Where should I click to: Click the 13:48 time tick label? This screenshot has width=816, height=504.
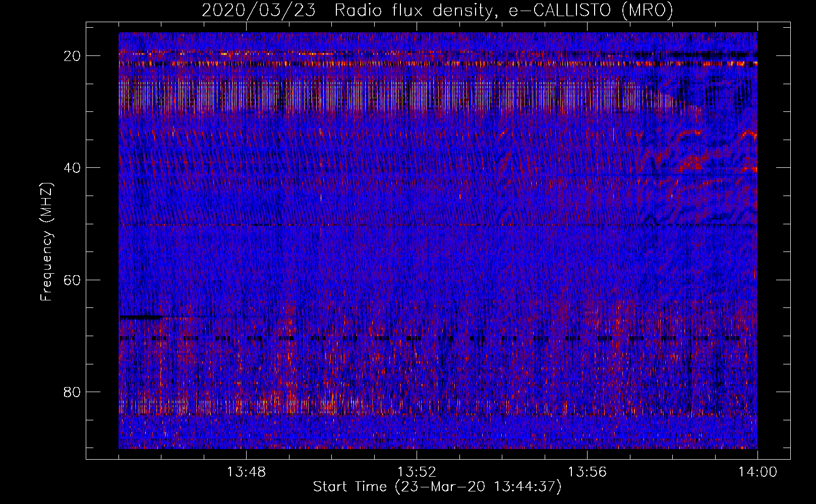pyautogui.click(x=246, y=472)
